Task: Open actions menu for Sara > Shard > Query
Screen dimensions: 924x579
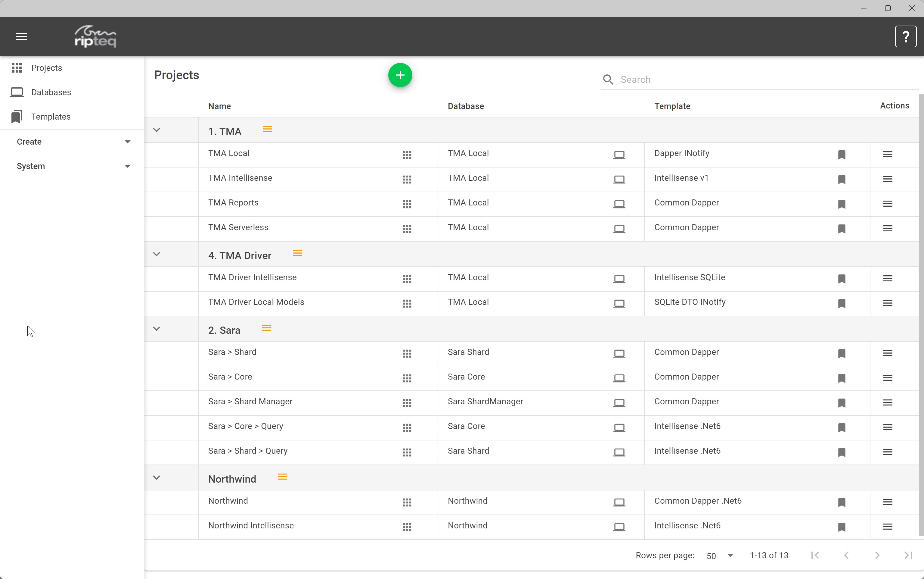Action: coord(888,452)
